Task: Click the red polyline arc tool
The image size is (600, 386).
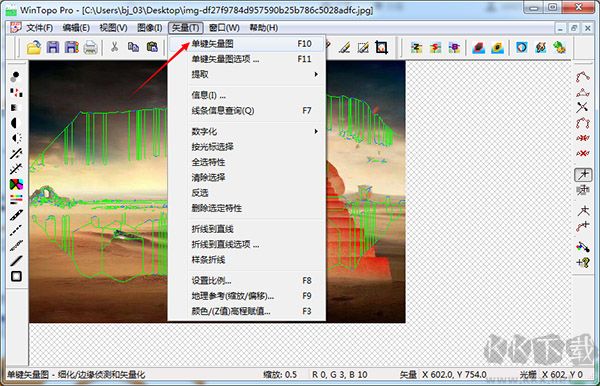Action: 582,77
